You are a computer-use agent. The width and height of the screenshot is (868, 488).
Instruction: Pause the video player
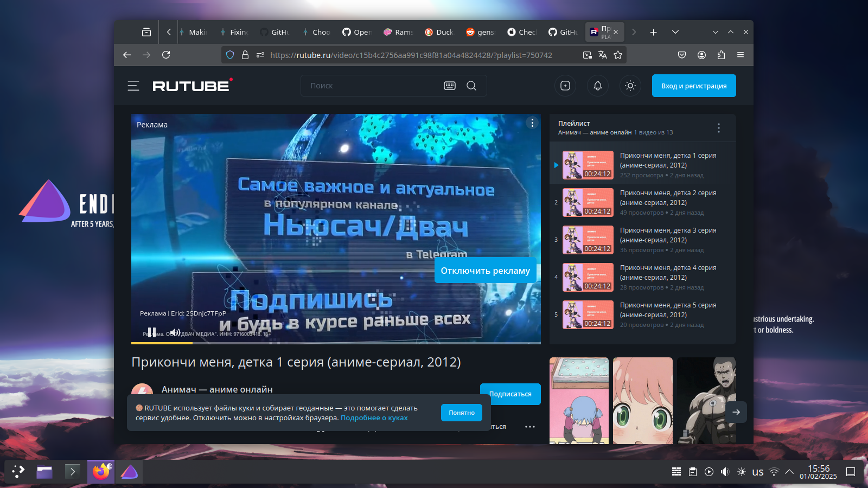tap(152, 332)
